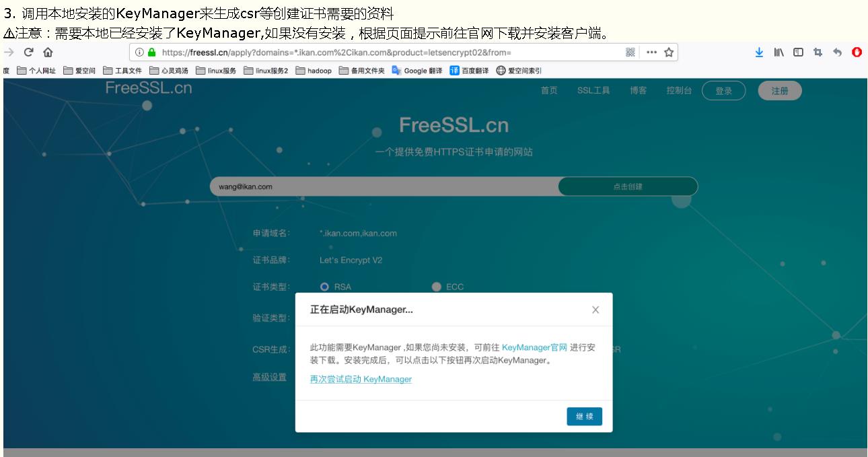
Task: Click the email field containing wang@ikan.com
Action: pyautogui.click(x=384, y=186)
